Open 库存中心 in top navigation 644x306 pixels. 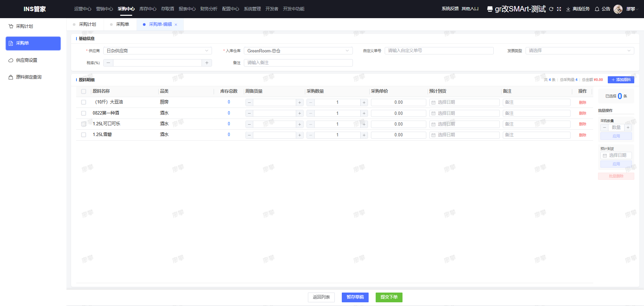click(x=148, y=9)
